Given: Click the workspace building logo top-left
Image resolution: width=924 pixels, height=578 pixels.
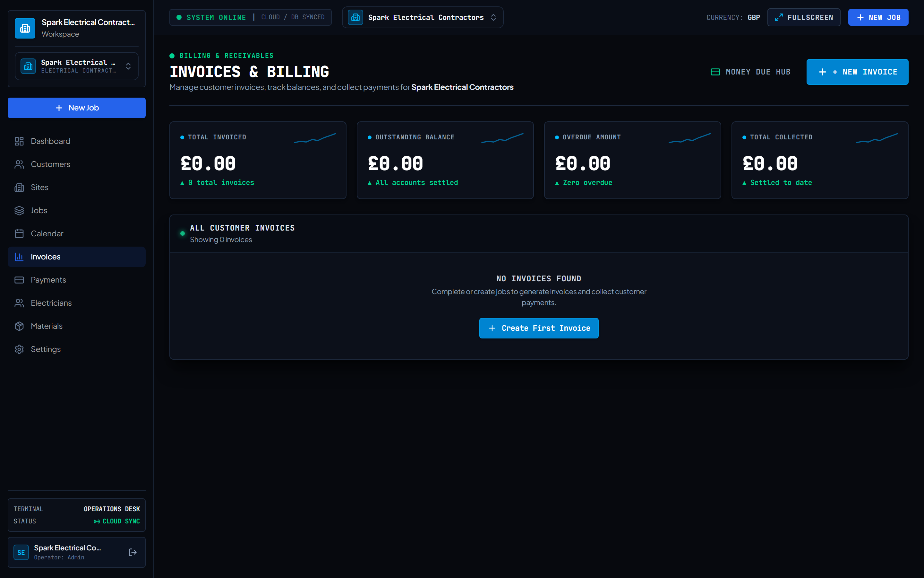Looking at the screenshot, I should (x=25, y=28).
